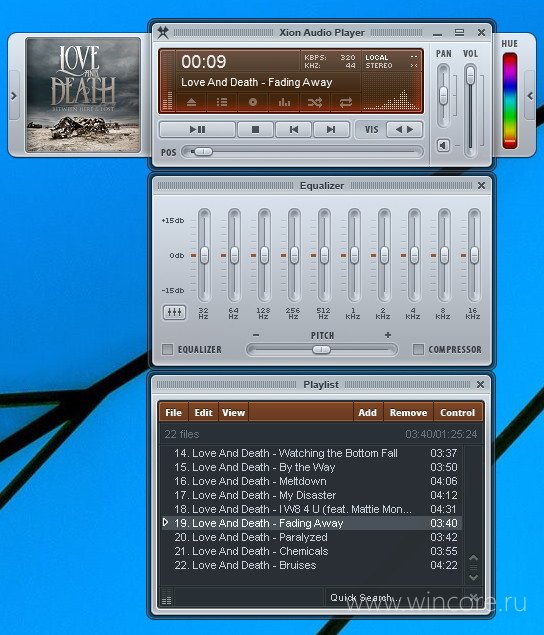544x635 pixels.
Task: Open the playlist Remove menu
Action: pos(408,412)
